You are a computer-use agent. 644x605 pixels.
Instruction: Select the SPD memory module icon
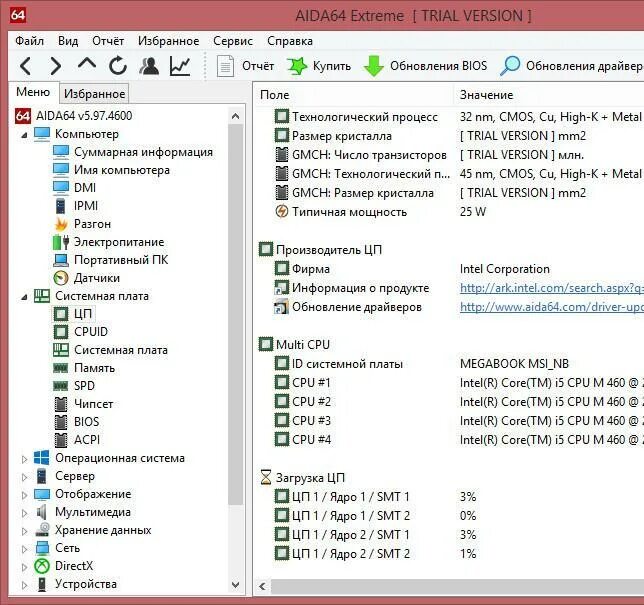61,386
